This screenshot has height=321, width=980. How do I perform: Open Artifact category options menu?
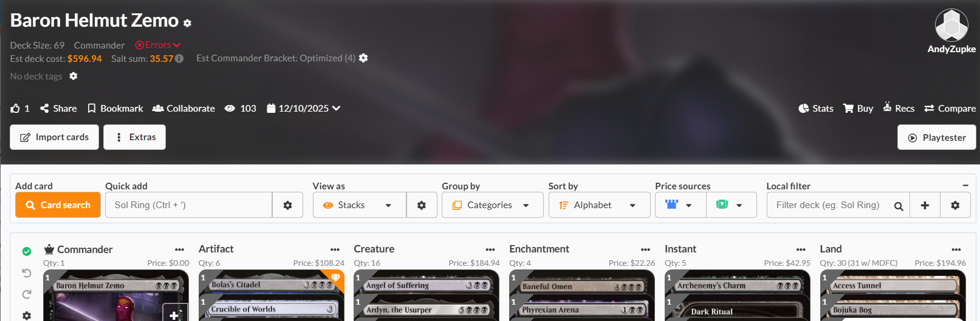[335, 249]
